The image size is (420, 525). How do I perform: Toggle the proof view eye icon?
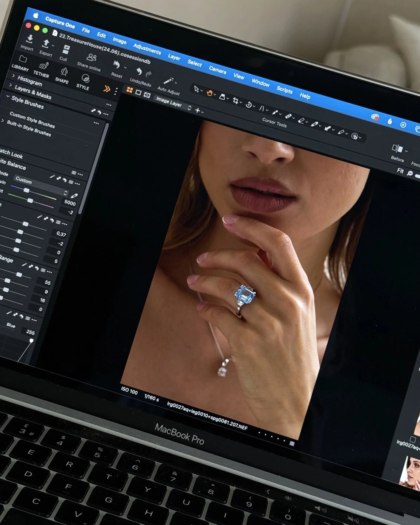(147, 95)
